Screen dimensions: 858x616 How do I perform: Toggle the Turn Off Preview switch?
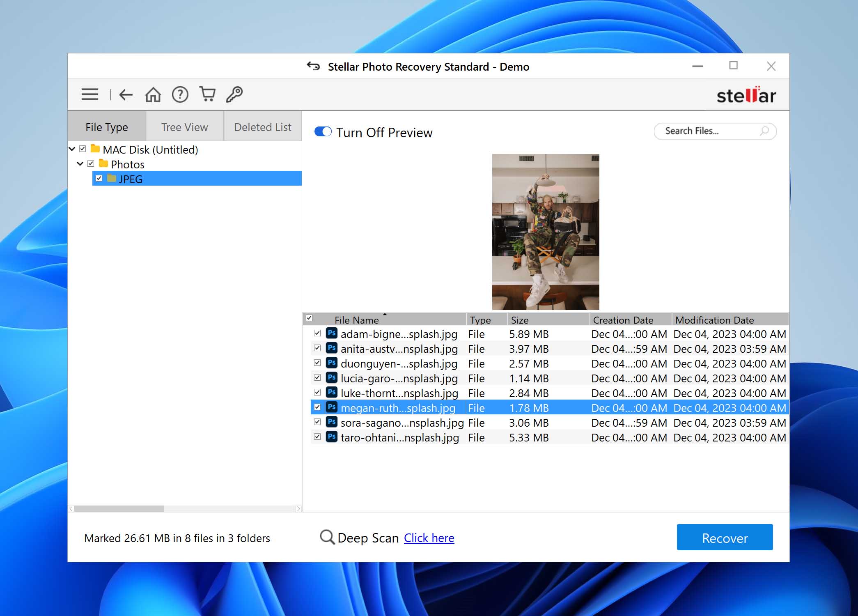point(322,131)
